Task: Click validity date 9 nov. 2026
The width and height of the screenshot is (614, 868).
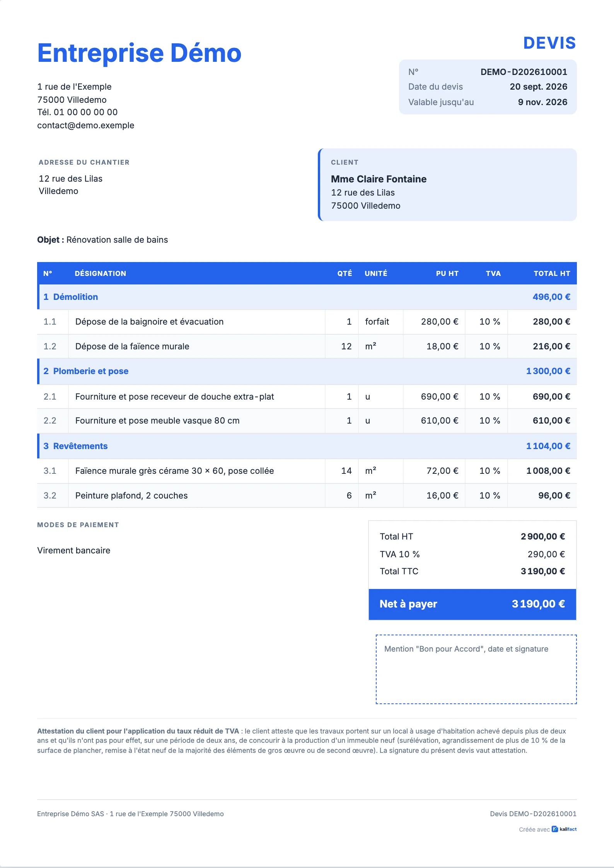Action: [542, 102]
